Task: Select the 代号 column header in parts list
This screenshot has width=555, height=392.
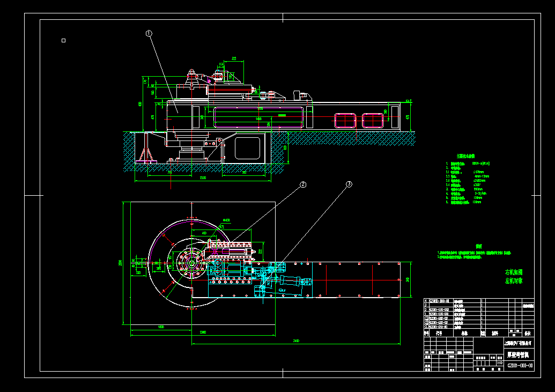Action: (439, 333)
